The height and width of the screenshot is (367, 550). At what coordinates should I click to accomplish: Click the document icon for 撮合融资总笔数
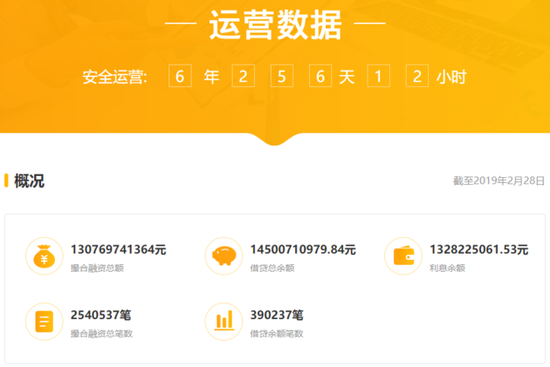click(44, 321)
